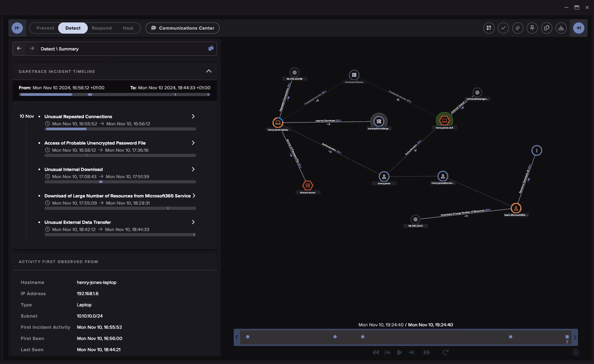Click the hostname value henry-jones-laptop

coord(97,282)
